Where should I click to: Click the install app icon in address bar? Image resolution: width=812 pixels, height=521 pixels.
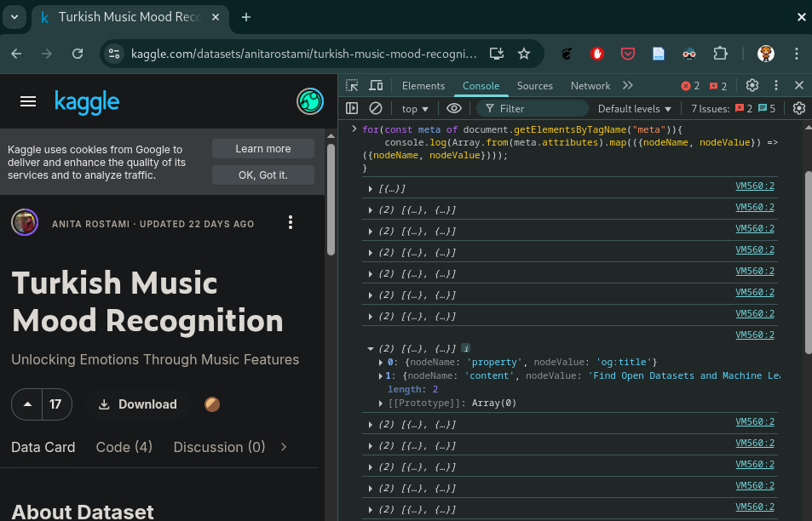pyautogui.click(x=496, y=54)
